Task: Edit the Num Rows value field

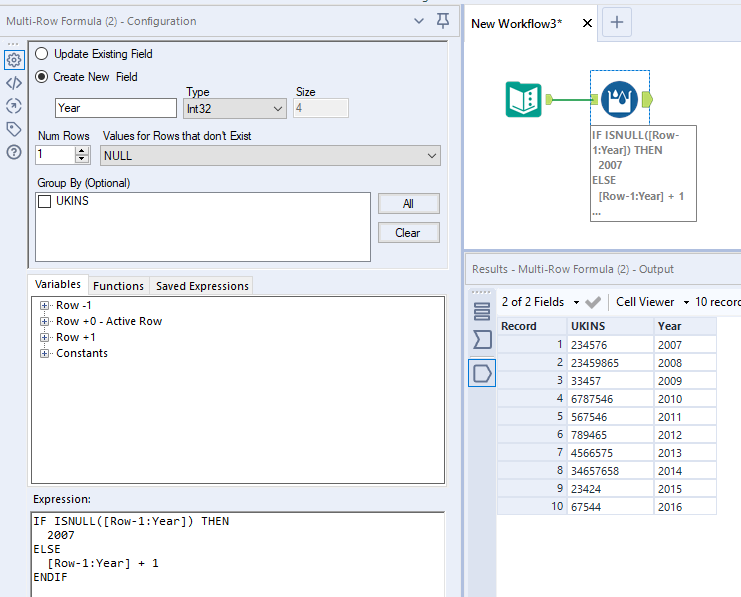Action: coord(55,155)
